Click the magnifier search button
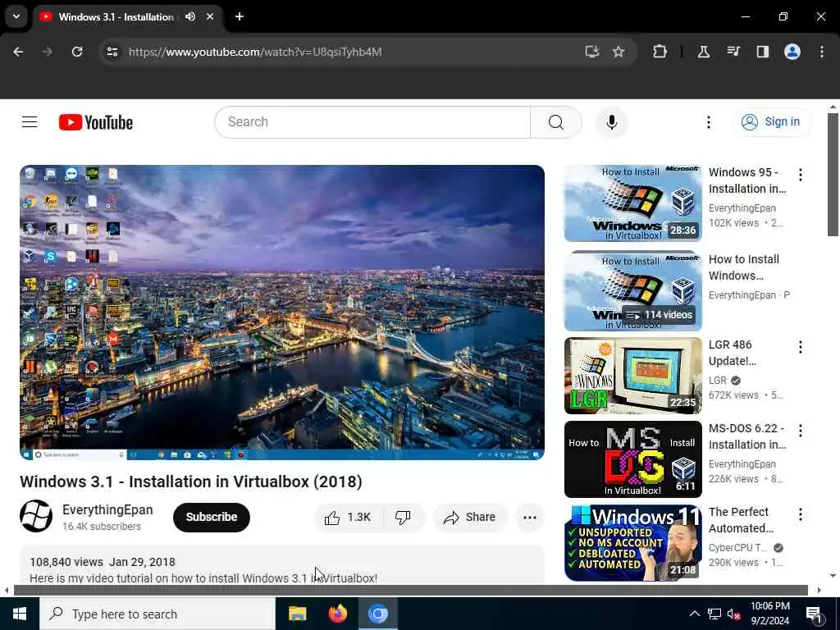The width and height of the screenshot is (840, 630). (555, 122)
